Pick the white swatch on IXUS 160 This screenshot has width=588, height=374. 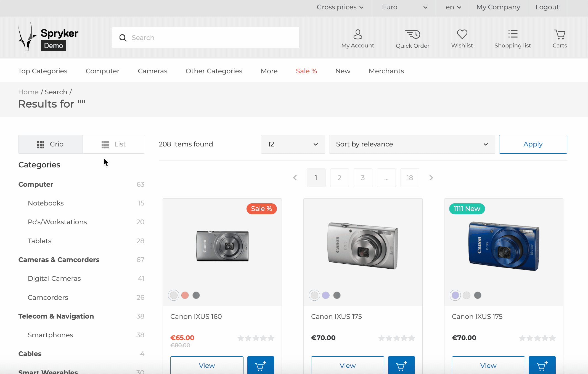tap(174, 295)
